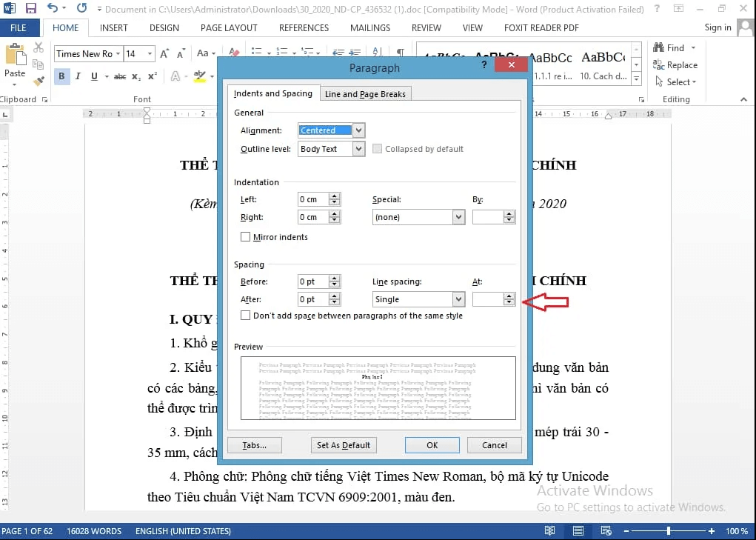This screenshot has height=540, width=756.
Task: Enable the Mirror indents checkbox
Action: [x=245, y=236]
